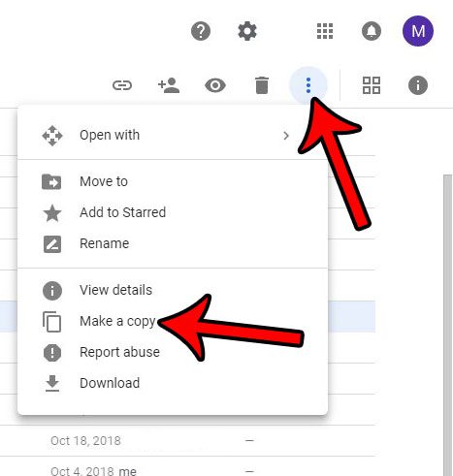
Task: Select Move to menu entry
Action: [x=173, y=181]
